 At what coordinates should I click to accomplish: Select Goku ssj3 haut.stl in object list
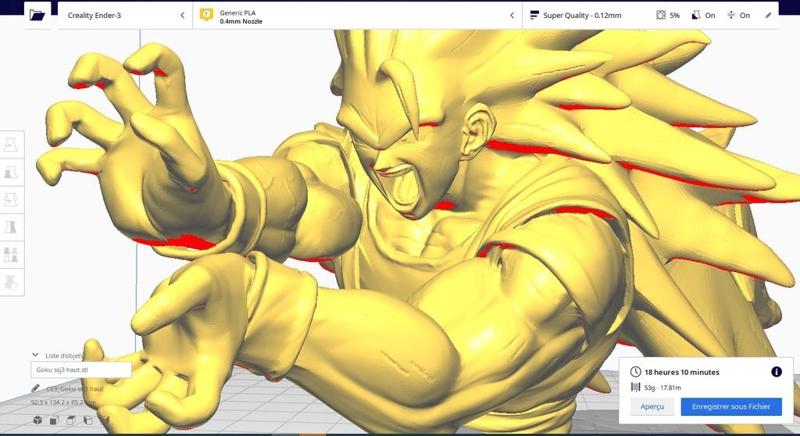[x=81, y=370]
